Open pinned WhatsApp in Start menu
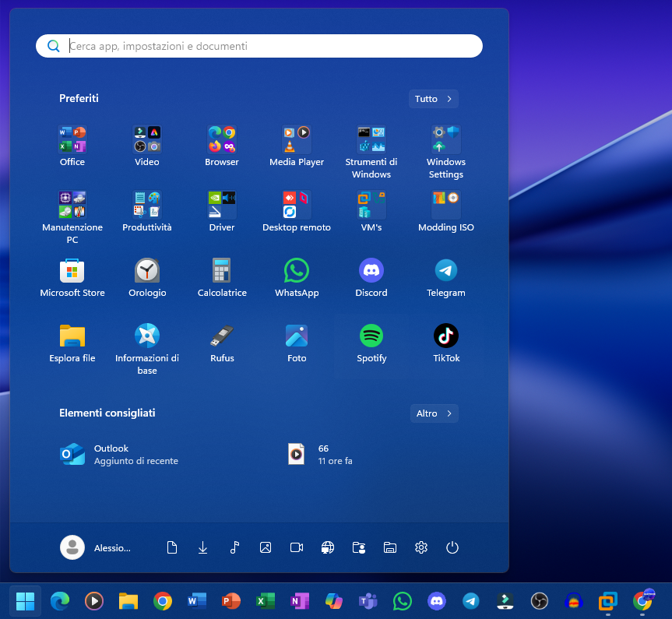Image resolution: width=672 pixels, height=619 pixels. (297, 277)
